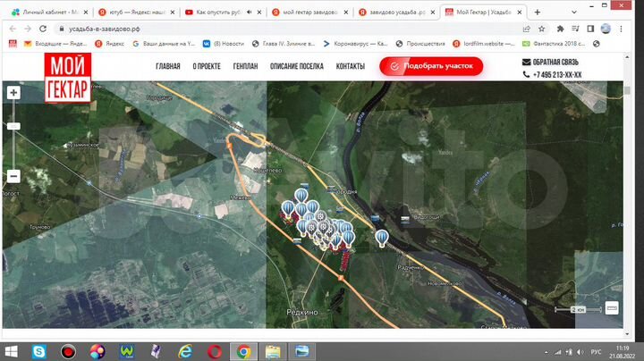Viewport: 644px width, 361px height.
Task: Click the phone number +7 495 213-XX-XX
Action: click(x=552, y=75)
